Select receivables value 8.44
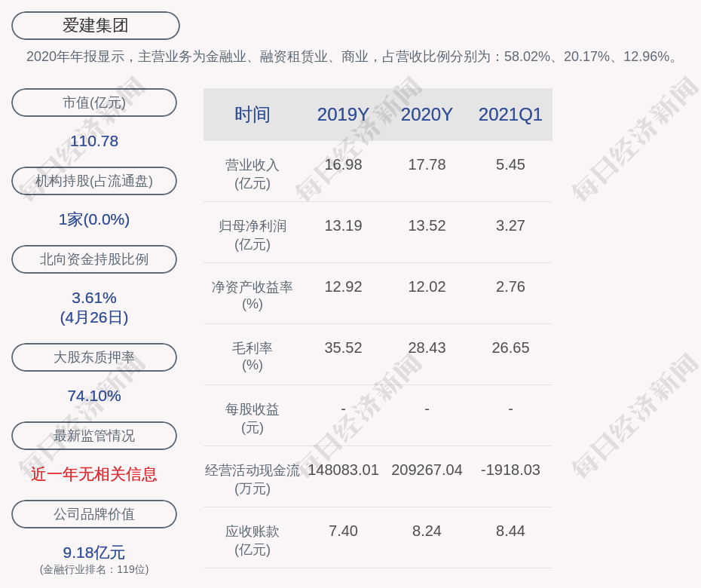Screen dimensions: 701x588 510,531
